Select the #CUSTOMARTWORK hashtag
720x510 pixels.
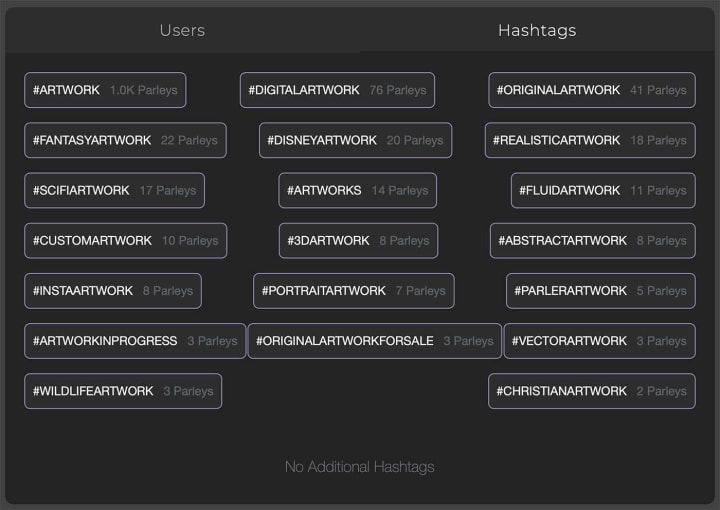coord(125,240)
